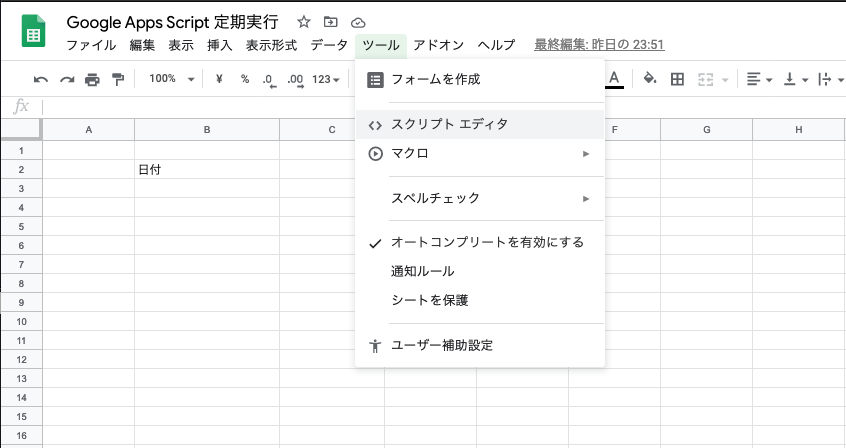Open the 表示 menu
Viewport: 846px width, 448px height.
181,45
